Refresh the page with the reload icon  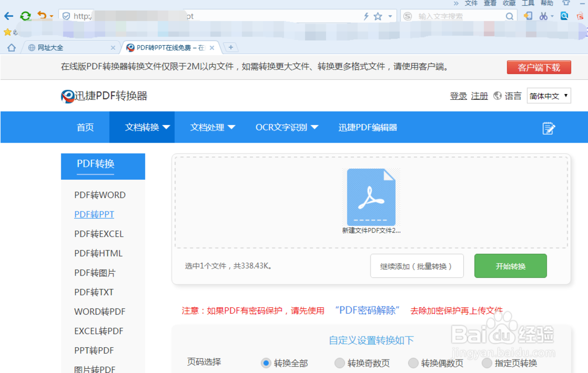click(25, 16)
